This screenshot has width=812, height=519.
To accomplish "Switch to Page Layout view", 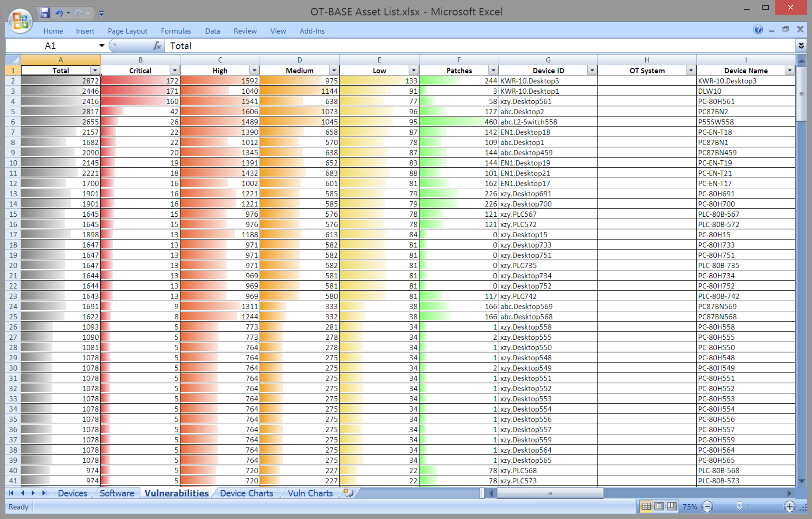I will [659, 506].
